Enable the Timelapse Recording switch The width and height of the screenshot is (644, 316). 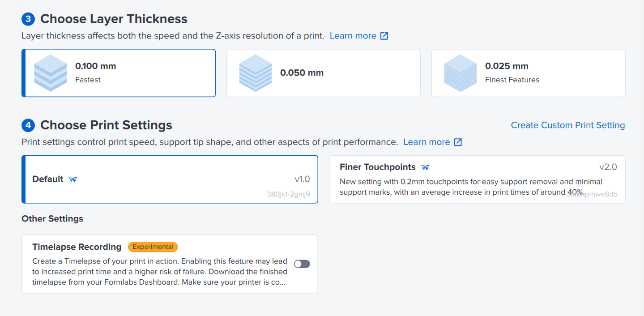[302, 264]
